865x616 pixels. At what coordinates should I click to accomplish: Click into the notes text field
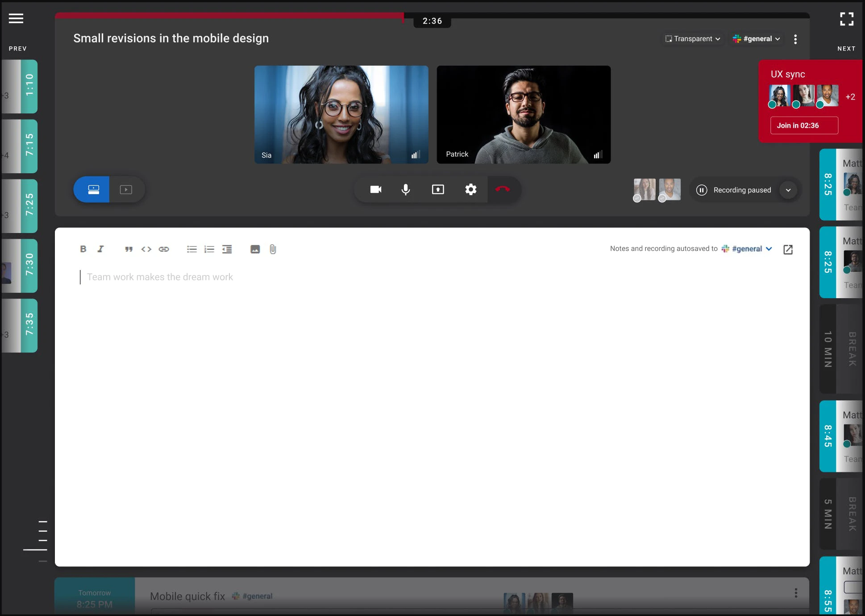click(x=160, y=277)
